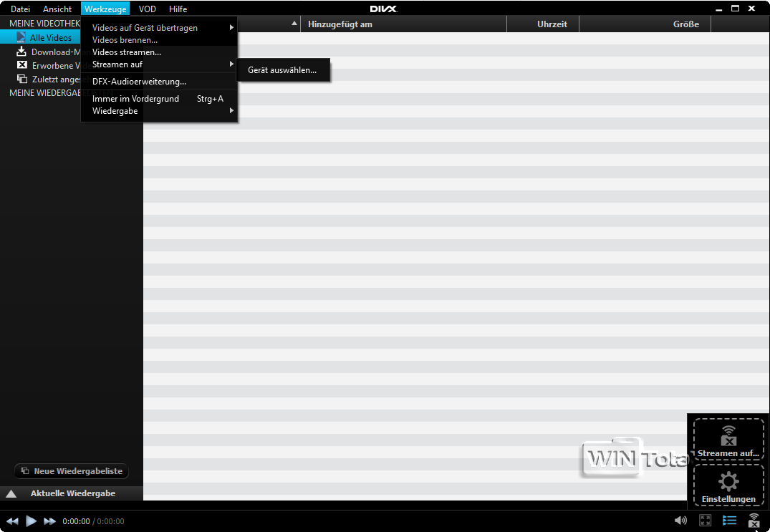
Task: Mute audio via the speaker icon
Action: (x=680, y=521)
